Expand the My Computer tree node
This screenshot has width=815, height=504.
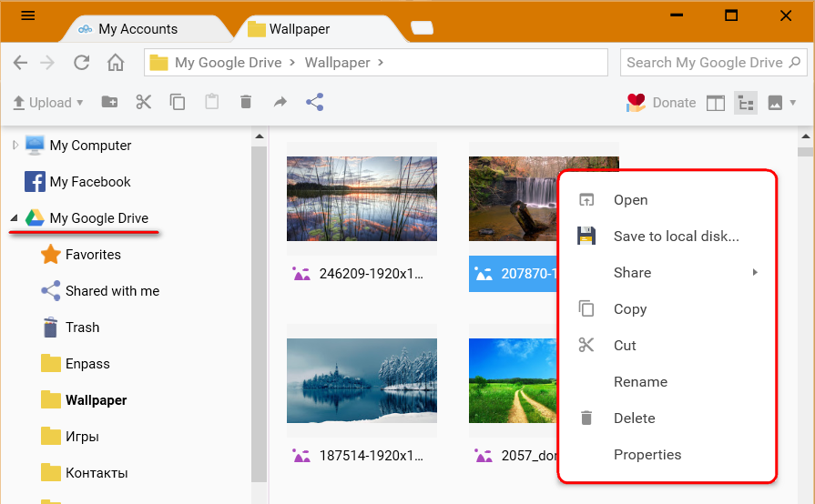[x=15, y=146]
